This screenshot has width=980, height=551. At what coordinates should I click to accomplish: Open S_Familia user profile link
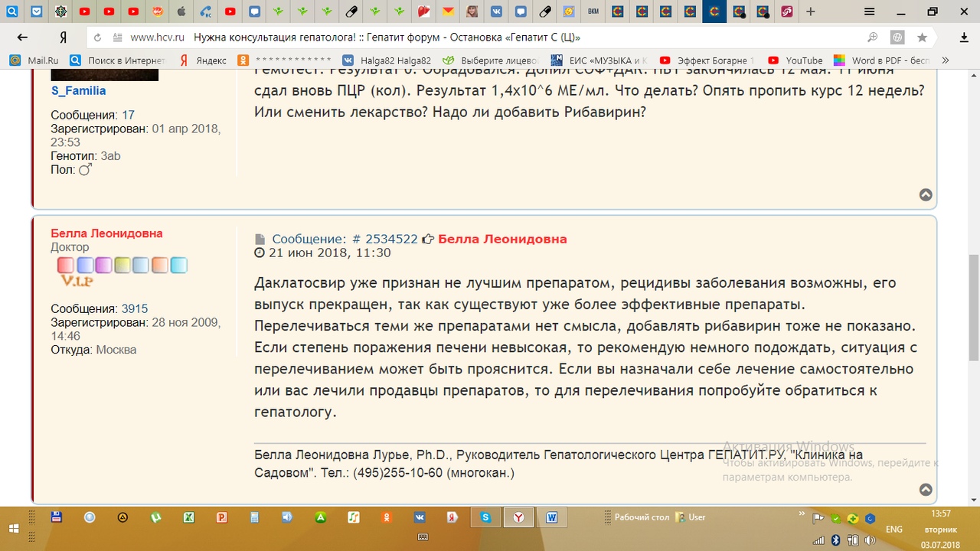(x=78, y=91)
